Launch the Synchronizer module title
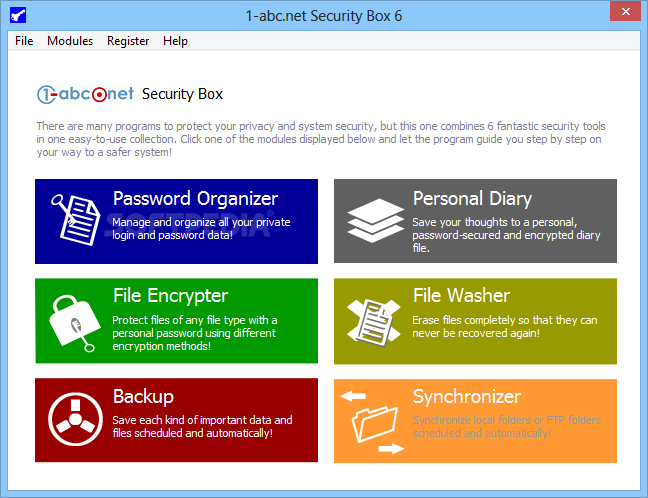Image resolution: width=648 pixels, height=498 pixels. coord(467,397)
